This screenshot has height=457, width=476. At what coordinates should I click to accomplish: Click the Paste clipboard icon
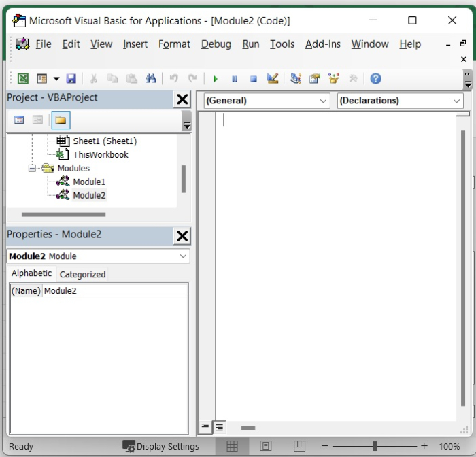(132, 79)
